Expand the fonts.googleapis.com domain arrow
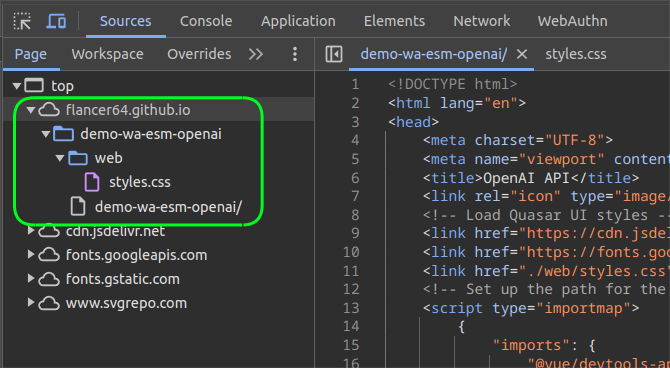Image resolution: width=670 pixels, height=368 pixels. (x=31, y=255)
